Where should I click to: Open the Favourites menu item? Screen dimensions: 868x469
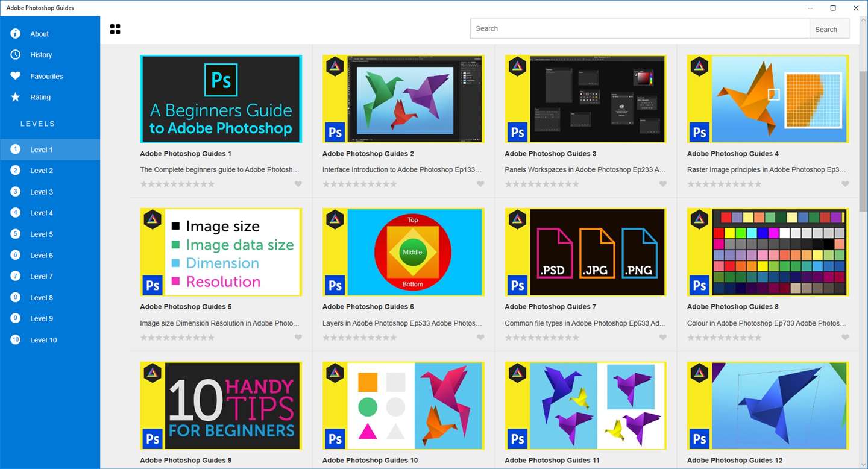pos(50,76)
